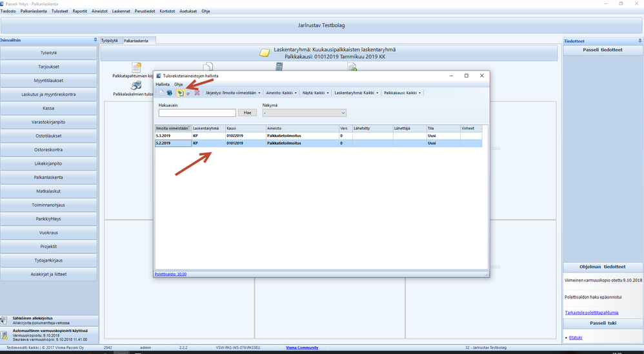Click the Polettisaldo: 30,00 link

coord(170,274)
